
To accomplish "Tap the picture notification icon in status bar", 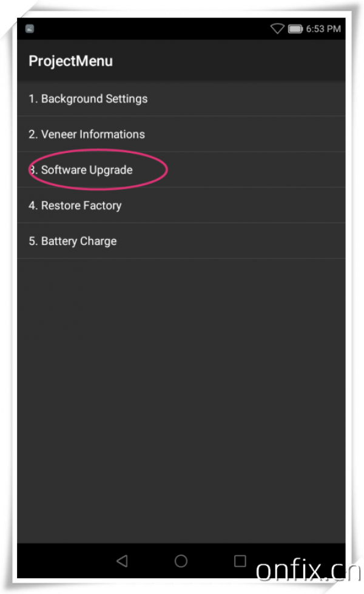I will pos(30,29).
